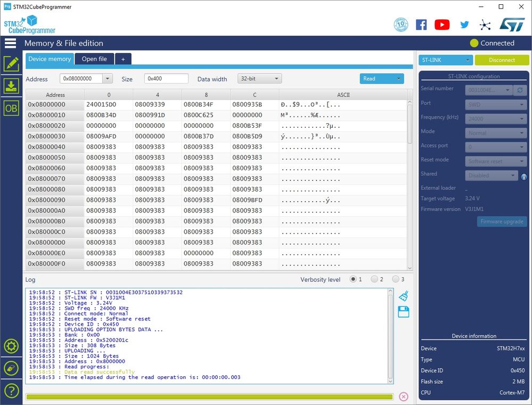Open the Twitter icon link
Viewport: 532px width, 405px height.
(x=464, y=24)
